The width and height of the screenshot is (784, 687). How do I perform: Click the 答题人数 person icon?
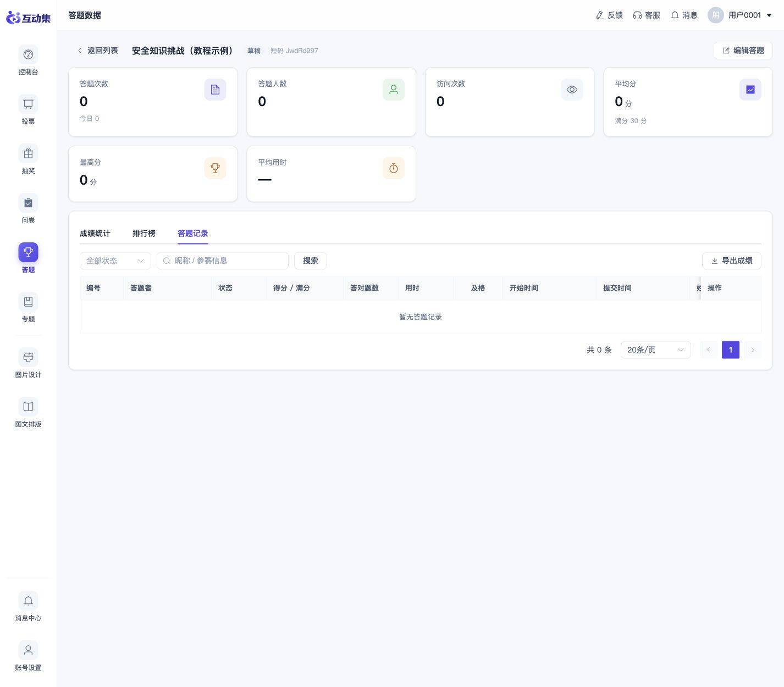394,90
